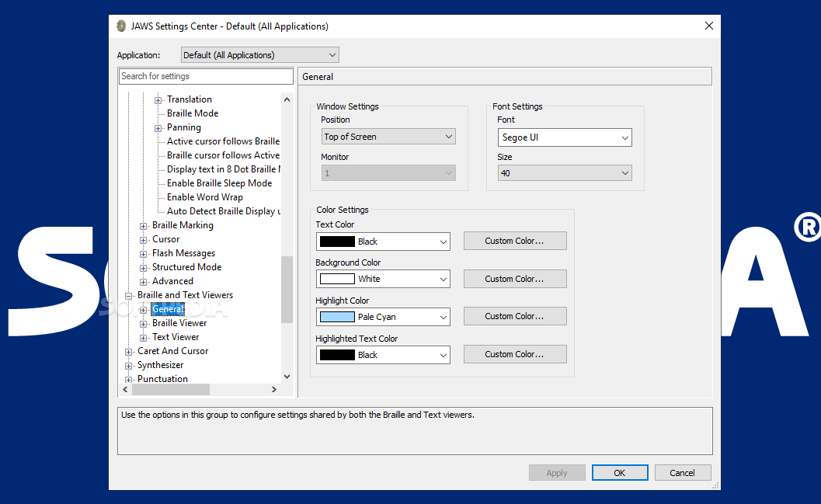Expand the Braille Marking node
821x504 pixels.
(x=144, y=226)
